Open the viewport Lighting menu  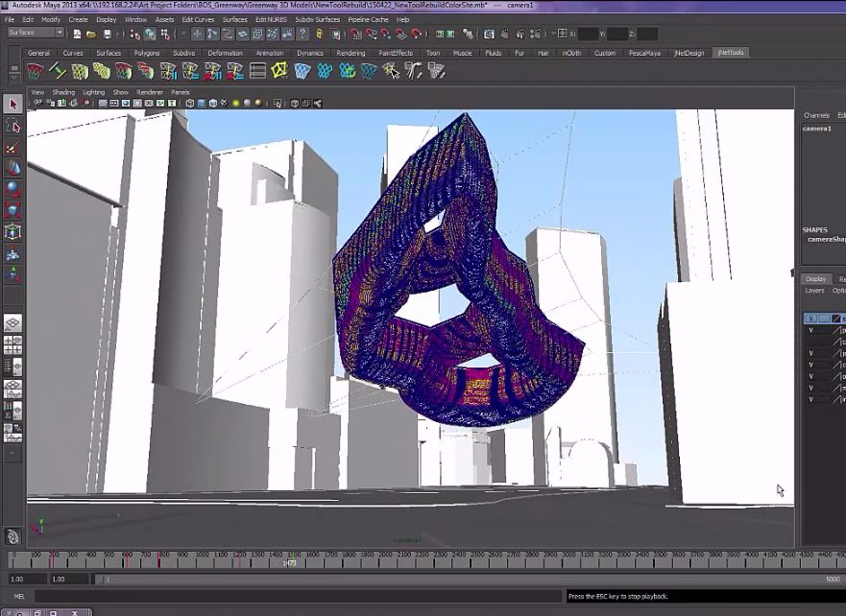(93, 92)
